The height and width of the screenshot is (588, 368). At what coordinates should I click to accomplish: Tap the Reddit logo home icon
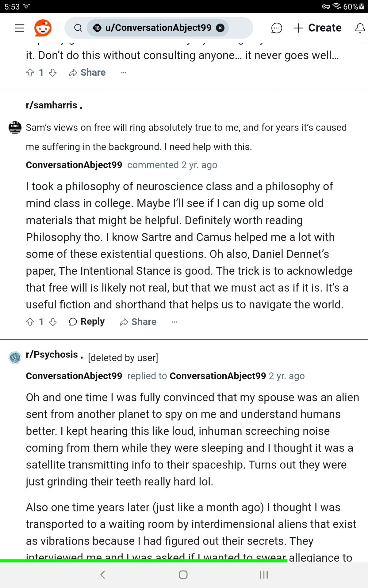[x=43, y=28]
